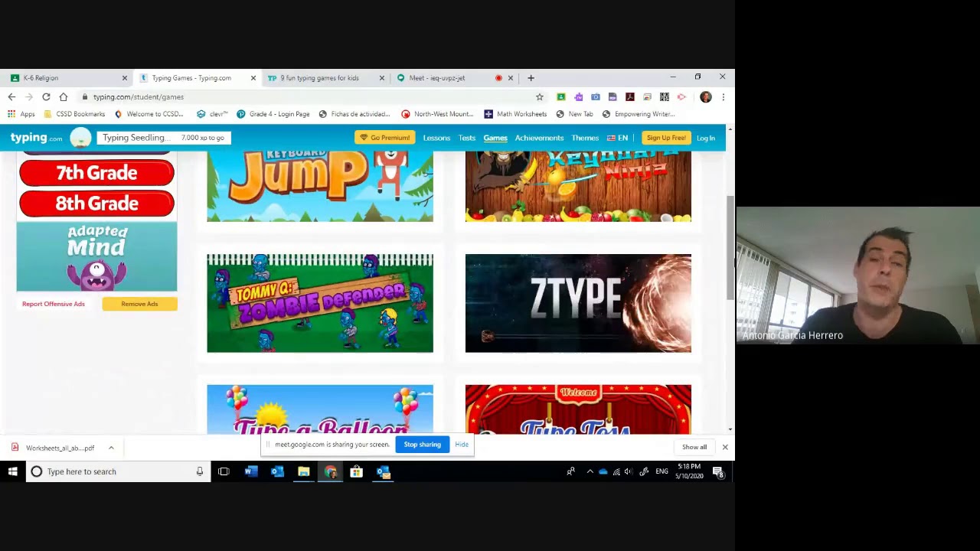Image resolution: width=980 pixels, height=551 pixels.
Task: Click the Typing Seedling avatar badge
Action: tap(80, 138)
